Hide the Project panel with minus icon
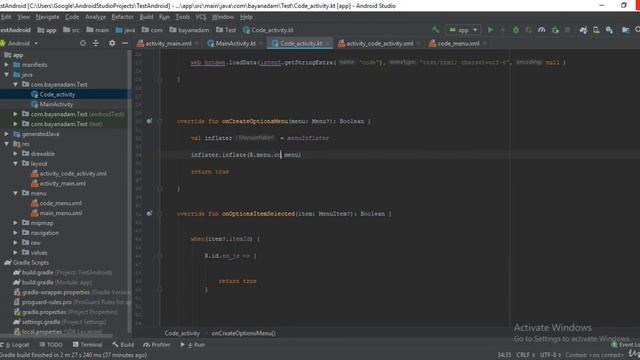The height and width of the screenshot is (360, 640). pyautogui.click(x=125, y=43)
